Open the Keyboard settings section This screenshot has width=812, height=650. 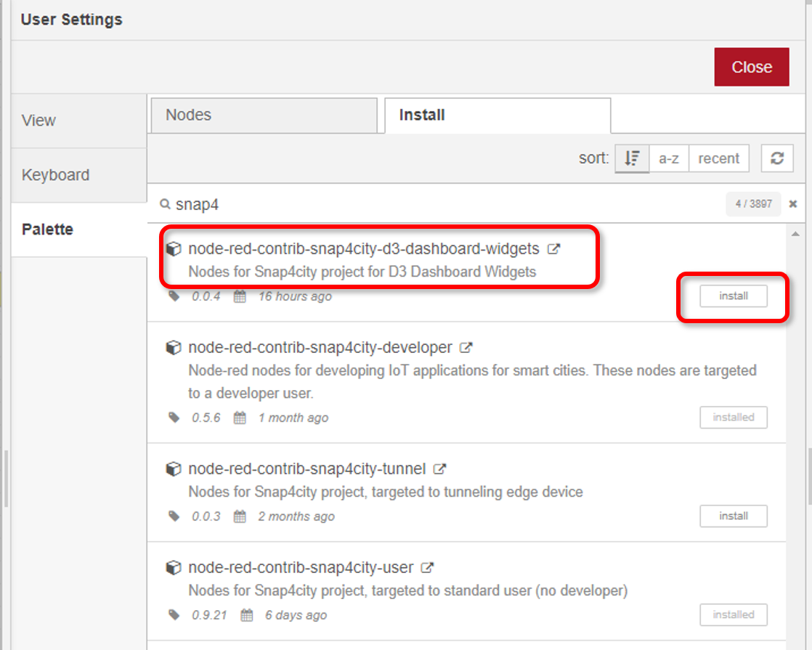[78, 175]
